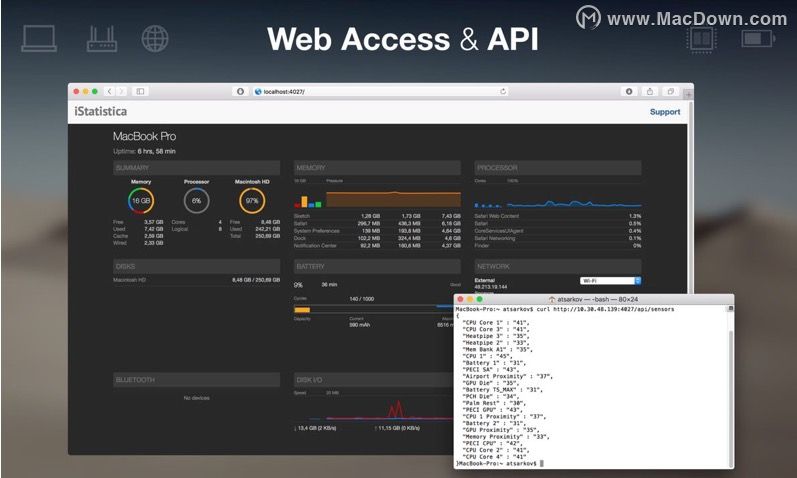Click the Macintosh HD row under DISKS
This screenshot has width=797, height=478.
pos(197,280)
